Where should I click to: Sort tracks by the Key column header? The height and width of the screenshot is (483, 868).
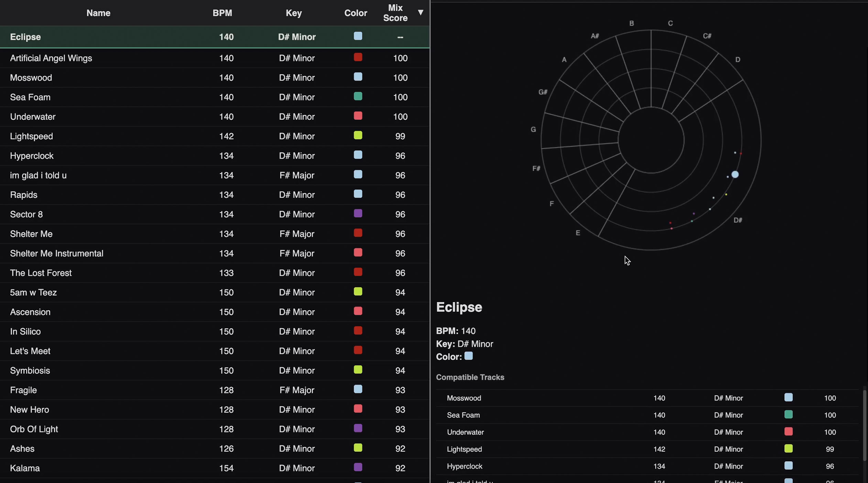(293, 13)
